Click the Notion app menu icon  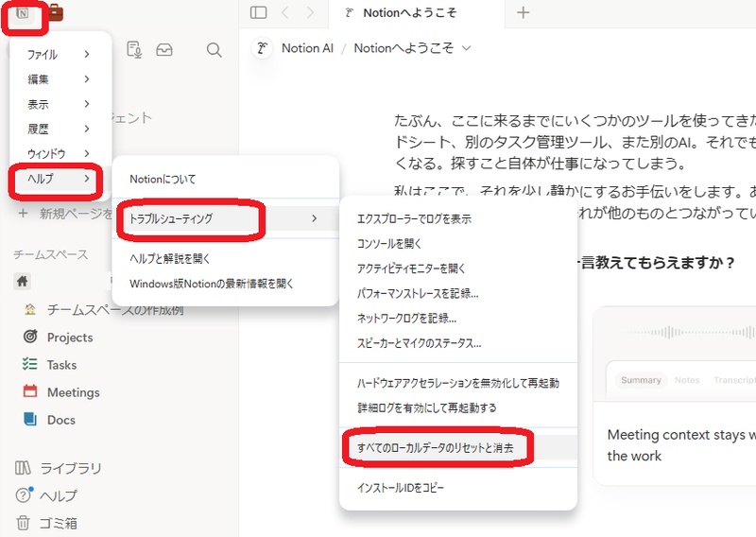click(22, 13)
